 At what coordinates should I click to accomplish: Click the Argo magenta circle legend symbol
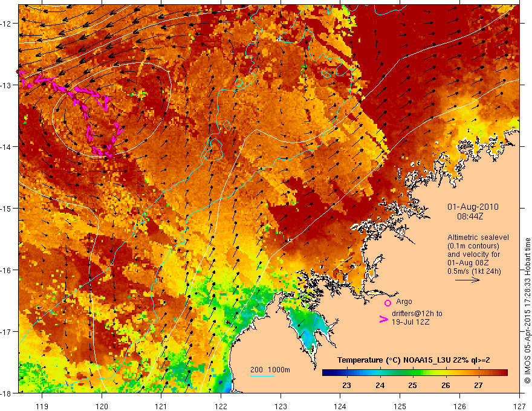[x=388, y=303]
